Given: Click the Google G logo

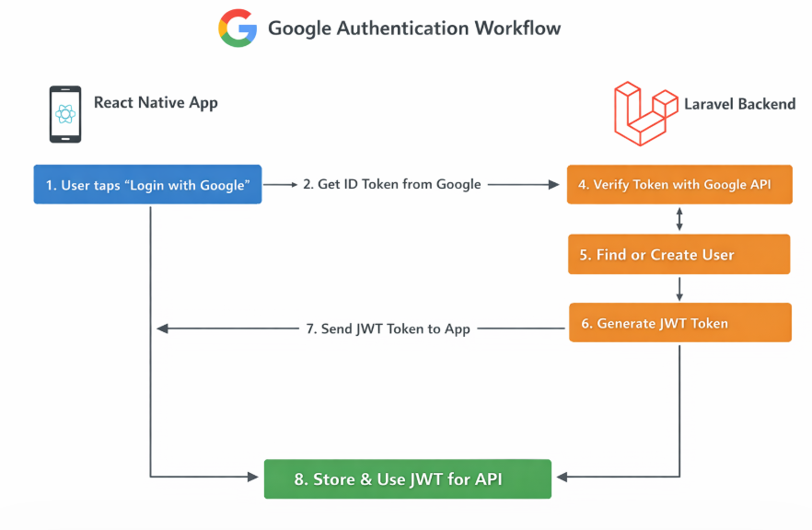Looking at the screenshot, I should (238, 29).
